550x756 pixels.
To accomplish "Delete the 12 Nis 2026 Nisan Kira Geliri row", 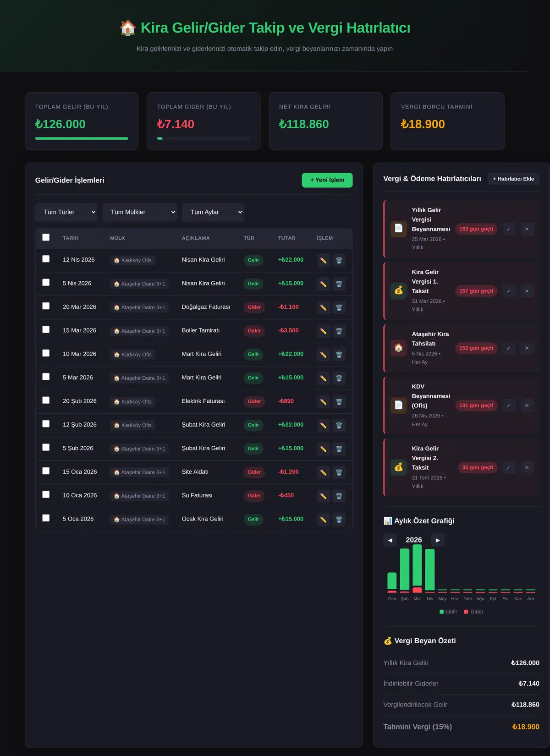I will (x=339, y=260).
